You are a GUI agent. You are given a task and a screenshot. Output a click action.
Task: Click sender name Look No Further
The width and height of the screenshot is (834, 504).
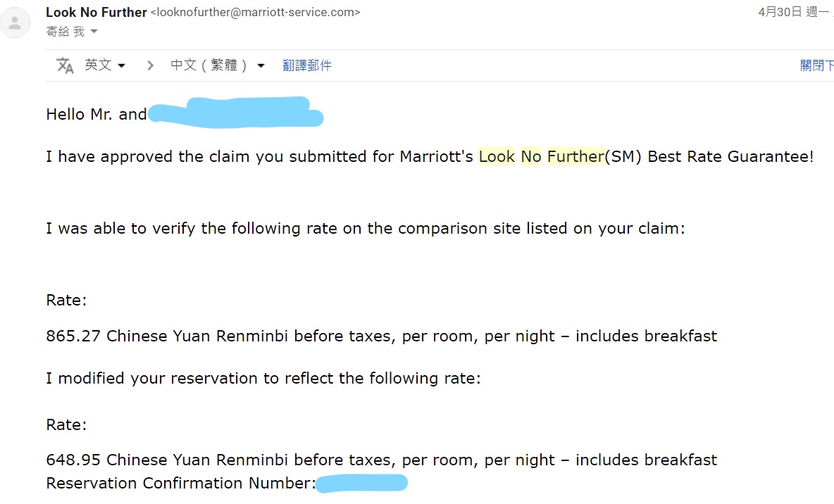(97, 12)
